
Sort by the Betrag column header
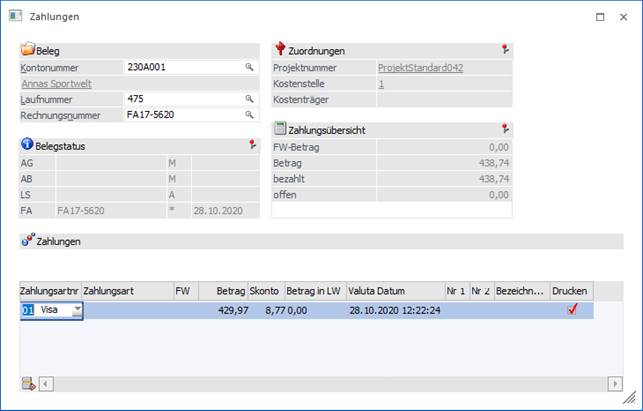[221, 290]
